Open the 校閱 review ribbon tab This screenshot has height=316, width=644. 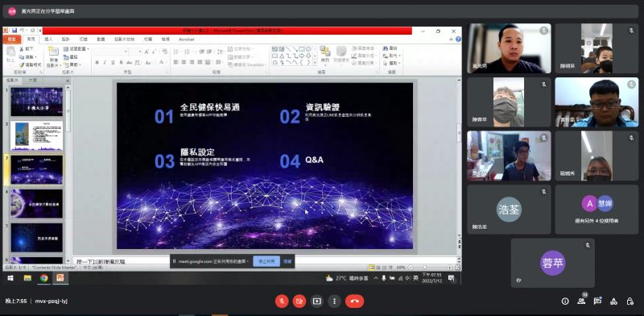(148, 39)
